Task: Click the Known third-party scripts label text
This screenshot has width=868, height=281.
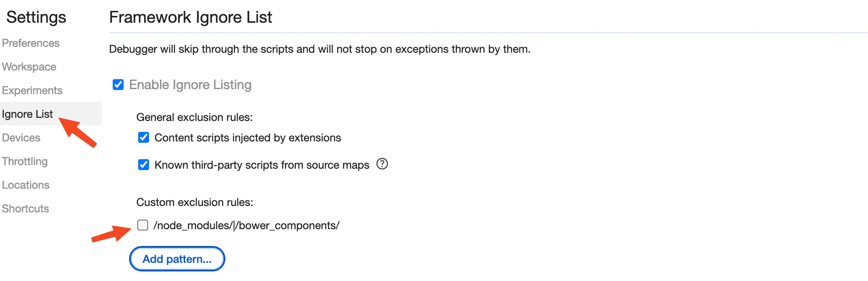Action: pos(262,165)
